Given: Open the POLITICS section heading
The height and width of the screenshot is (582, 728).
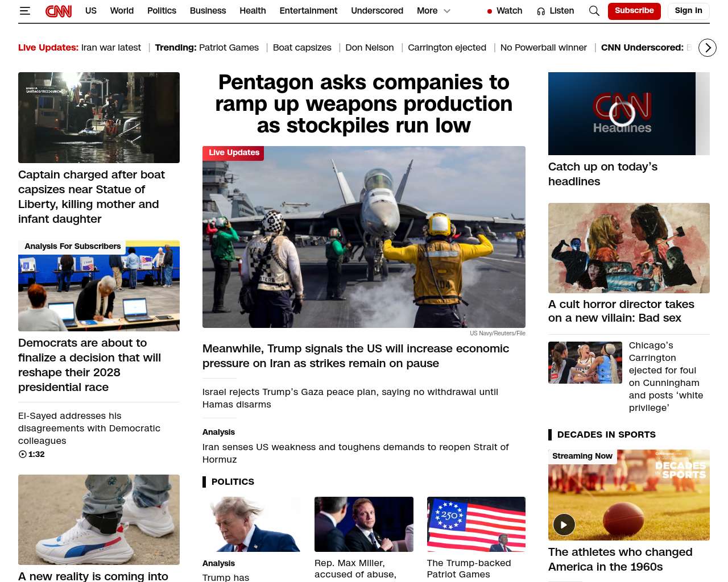Looking at the screenshot, I should coord(233,482).
